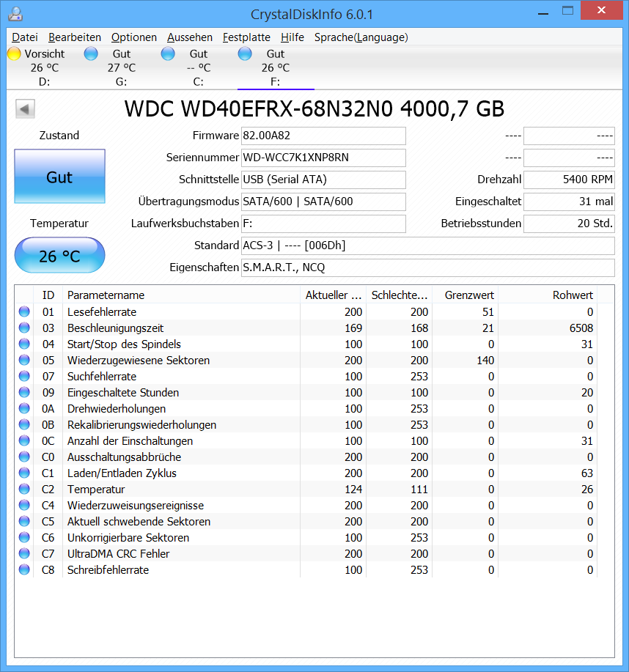Click the status dot of UltraDMA CRC Fehler row
Screen dimensions: 629x672
[x=24, y=553]
